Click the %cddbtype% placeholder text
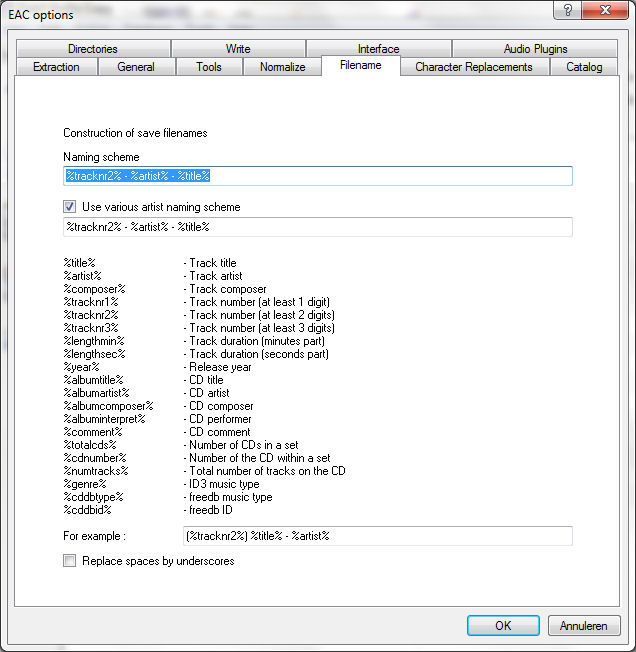Image resolution: width=636 pixels, height=652 pixels. [94, 497]
